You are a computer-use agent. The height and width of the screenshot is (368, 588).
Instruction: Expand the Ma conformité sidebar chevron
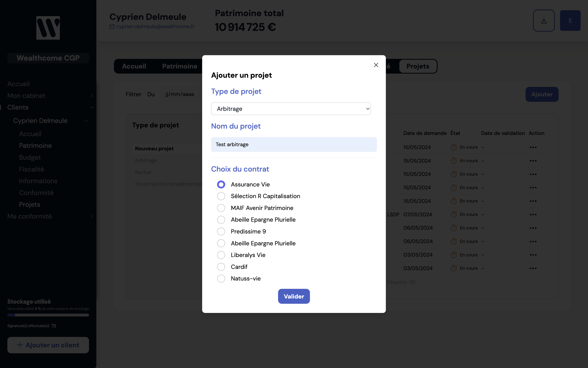(x=92, y=216)
